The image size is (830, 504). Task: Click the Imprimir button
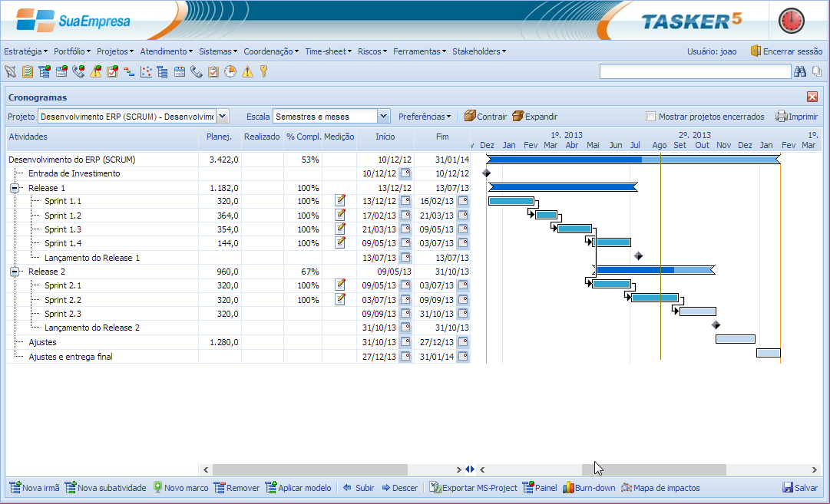click(797, 117)
